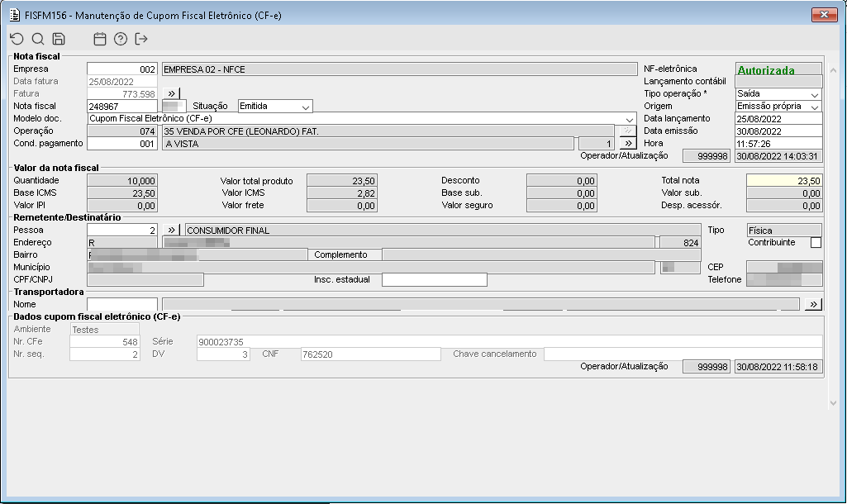Click the undo/refresh toolbar icon
The image size is (847, 504).
pyautogui.click(x=17, y=39)
